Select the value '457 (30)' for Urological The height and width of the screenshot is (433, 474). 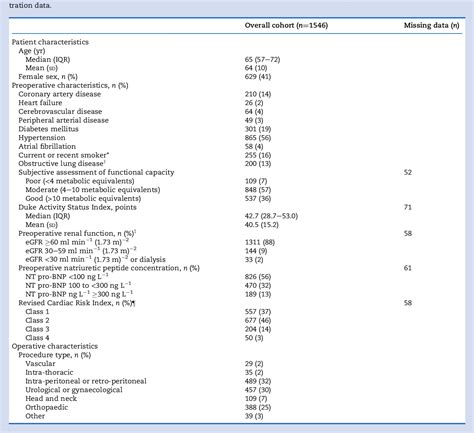point(258,390)
